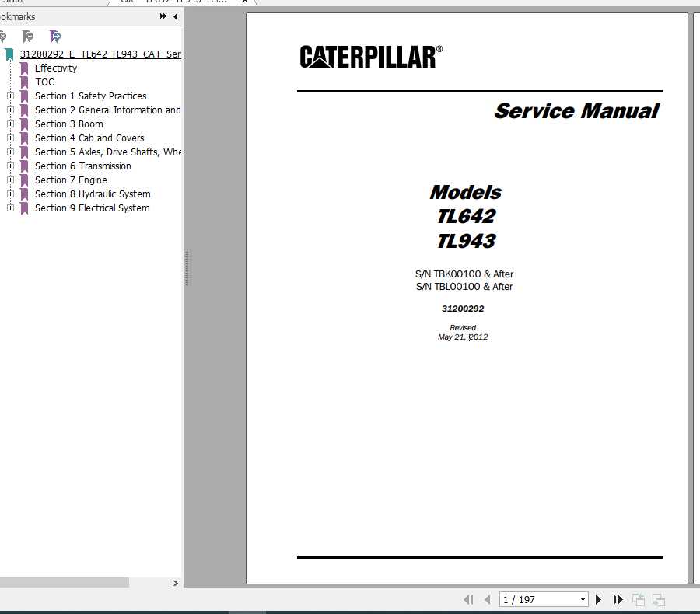This screenshot has height=614, width=700.
Task: Toggle the teal bookmark marker icon
Action: 9,54
